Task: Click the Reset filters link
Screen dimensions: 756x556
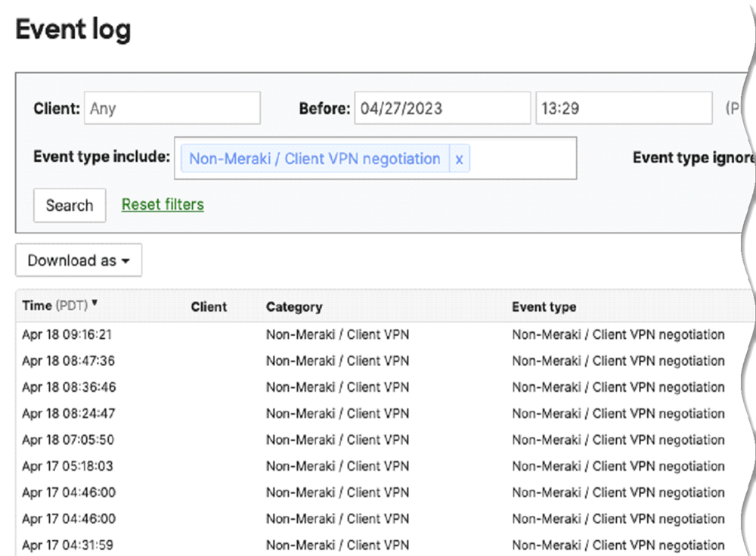Action: tap(163, 204)
